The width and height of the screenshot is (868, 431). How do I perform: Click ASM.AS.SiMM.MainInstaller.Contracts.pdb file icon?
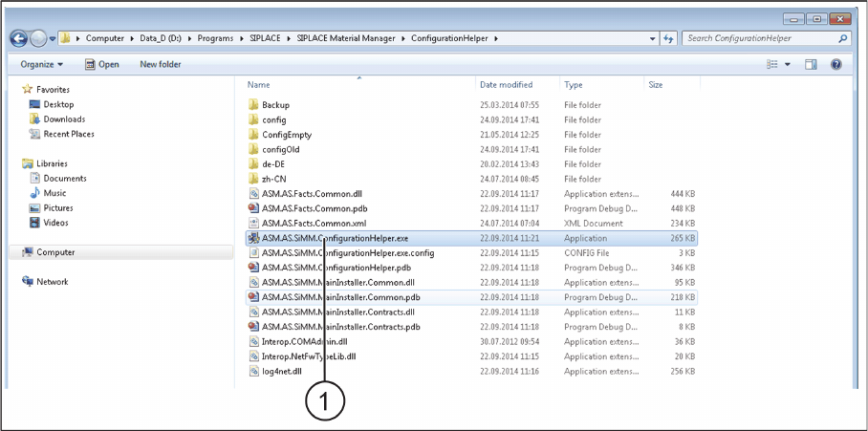pyautogui.click(x=253, y=327)
